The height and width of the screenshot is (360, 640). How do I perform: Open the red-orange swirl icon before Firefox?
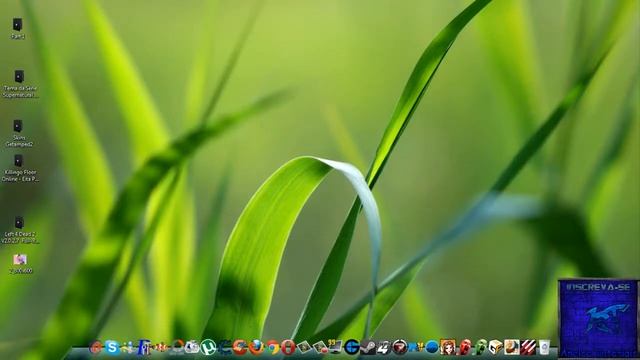click(240, 347)
